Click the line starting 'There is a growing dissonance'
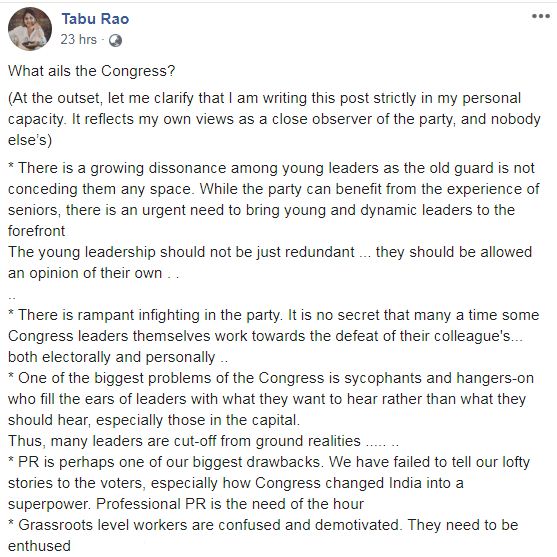Screen dimensions: 557x557 click(x=271, y=168)
